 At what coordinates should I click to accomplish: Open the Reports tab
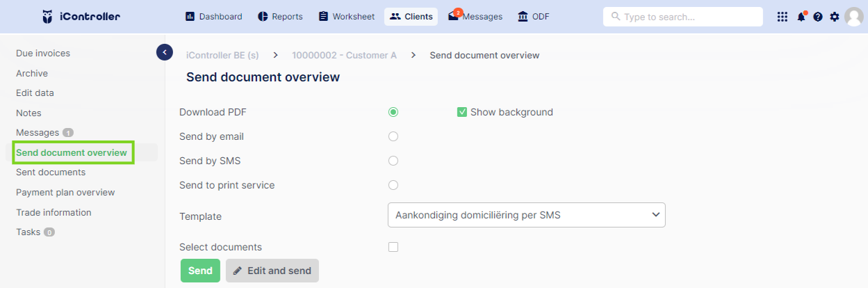(280, 17)
